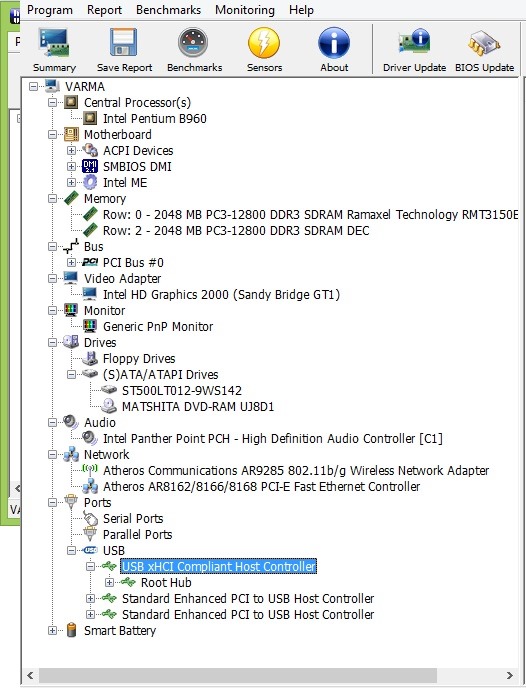Expand the Smart Battery node

[52, 631]
